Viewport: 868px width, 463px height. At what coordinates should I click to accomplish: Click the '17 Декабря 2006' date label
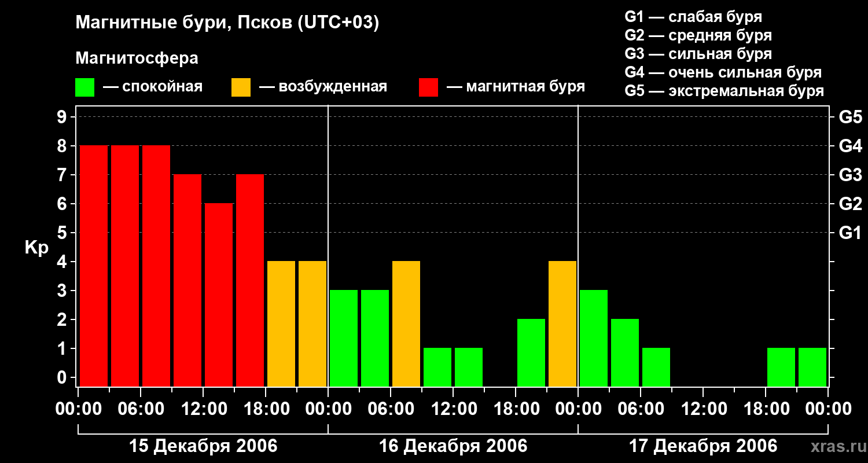click(x=703, y=446)
